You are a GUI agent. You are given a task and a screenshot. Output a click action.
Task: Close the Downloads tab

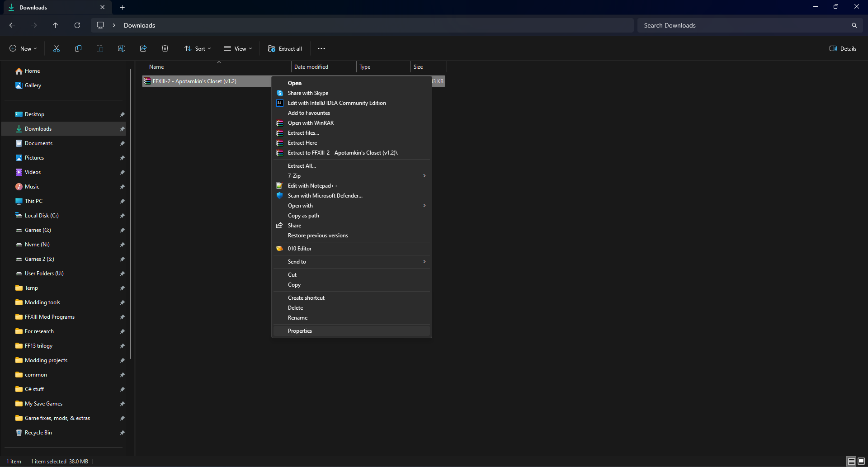pyautogui.click(x=102, y=7)
